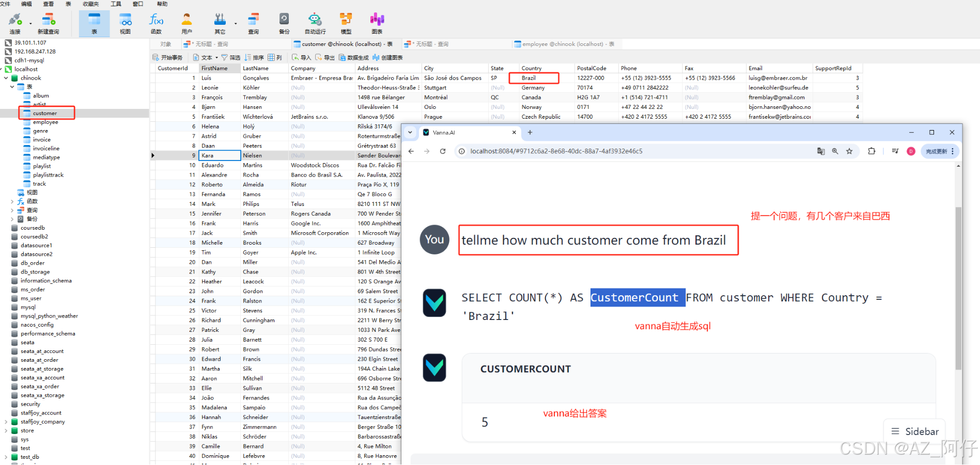Select the invoiceline table in tree

click(46, 149)
